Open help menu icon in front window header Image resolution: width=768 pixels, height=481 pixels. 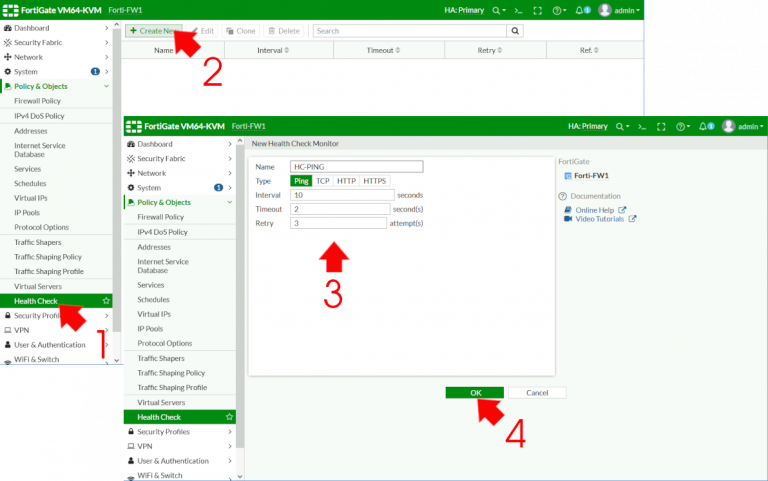coord(683,126)
